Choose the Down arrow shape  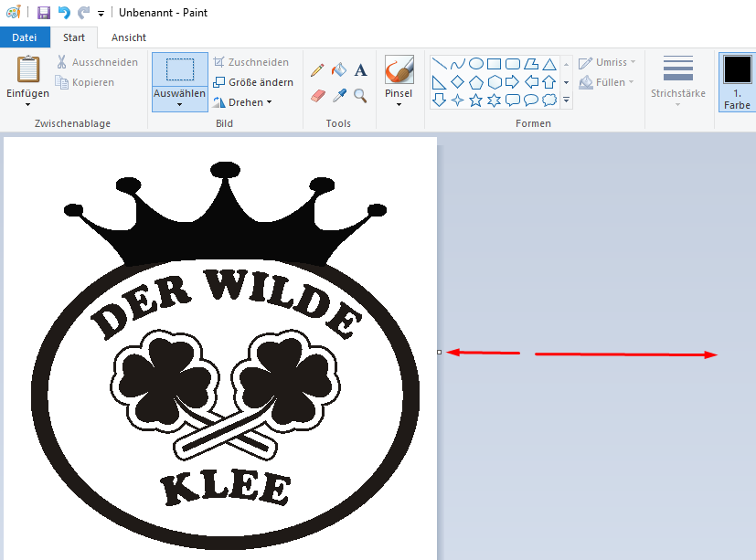coord(439,100)
